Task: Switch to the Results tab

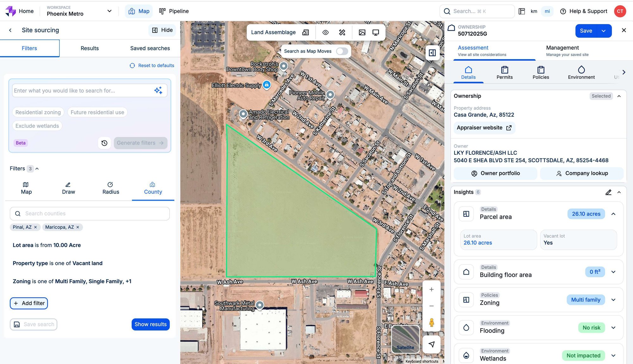Action: click(90, 48)
